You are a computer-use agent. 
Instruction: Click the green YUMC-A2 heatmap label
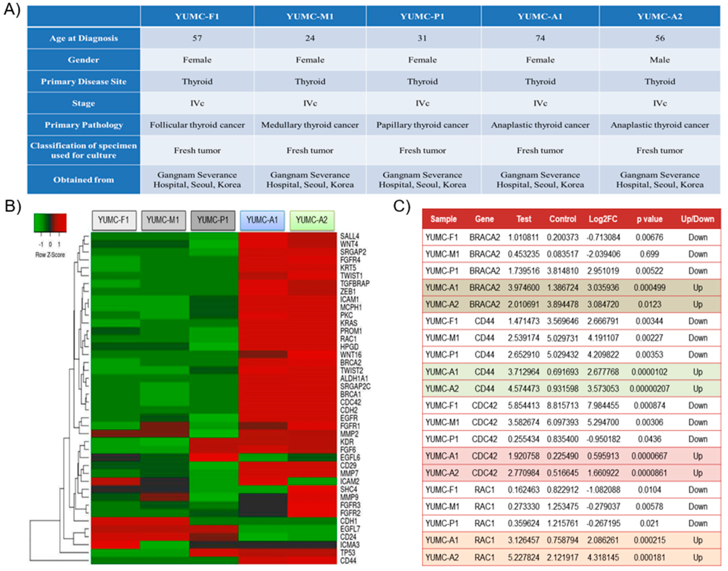(312, 220)
